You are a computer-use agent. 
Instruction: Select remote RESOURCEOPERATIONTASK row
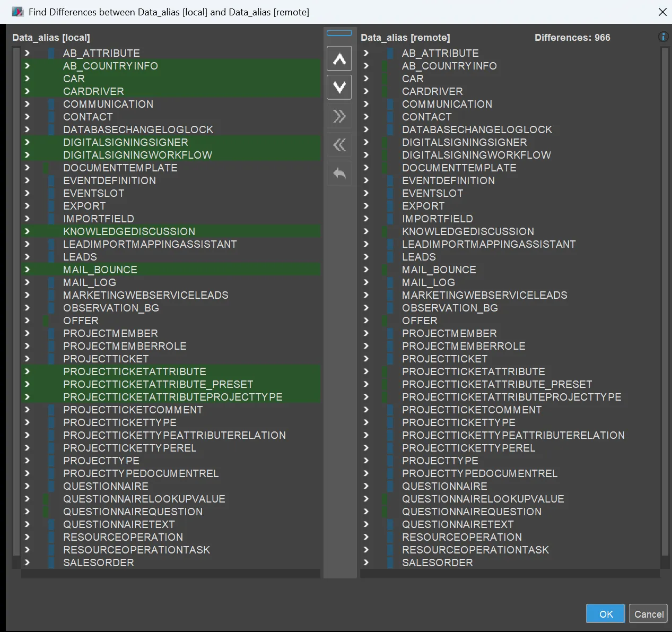tap(510, 550)
